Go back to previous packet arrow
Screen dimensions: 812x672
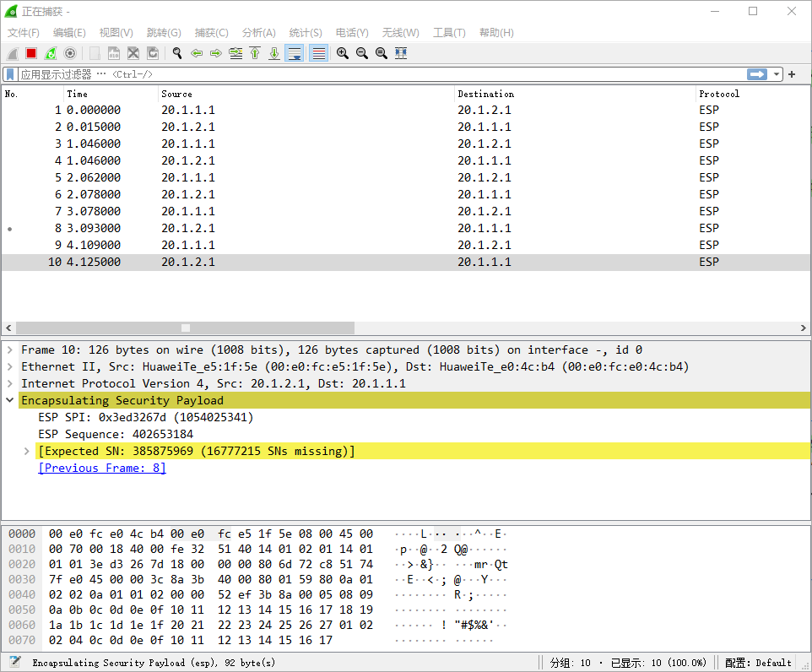[x=197, y=53]
